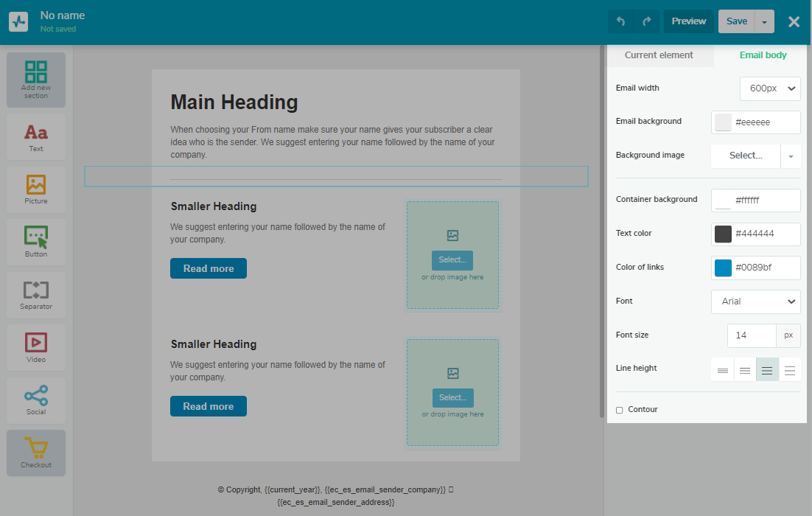Open the Save options dropdown arrow
The image size is (812, 516).
click(x=765, y=22)
